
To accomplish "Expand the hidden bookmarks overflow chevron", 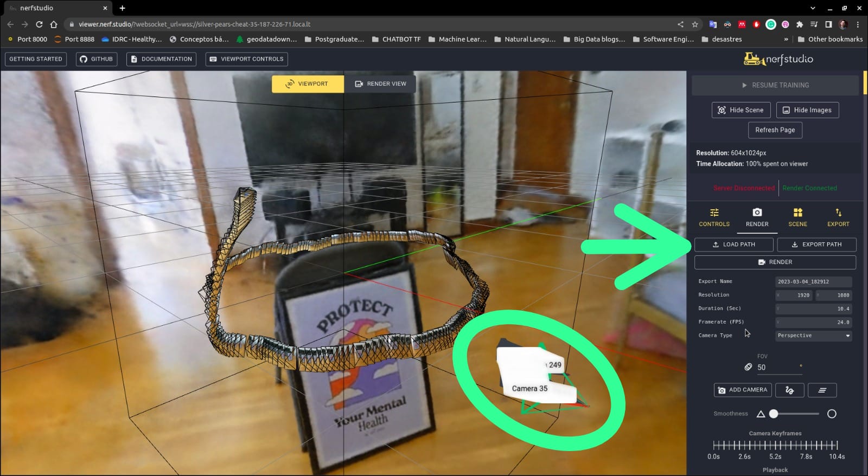I will (786, 39).
